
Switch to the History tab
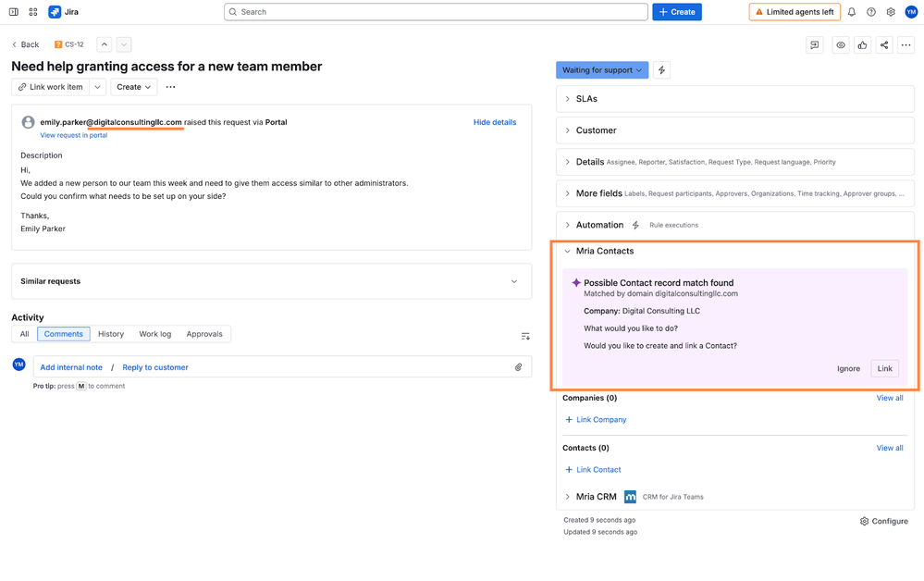coord(111,333)
